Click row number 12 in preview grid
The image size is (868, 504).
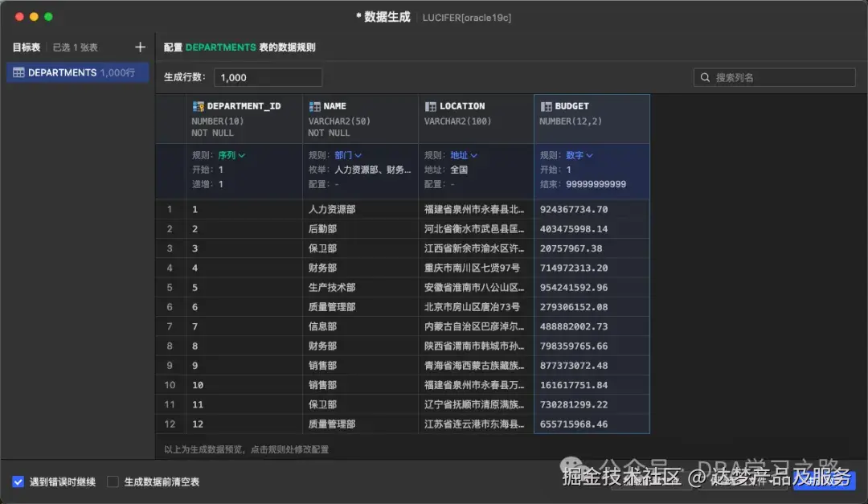tap(170, 424)
